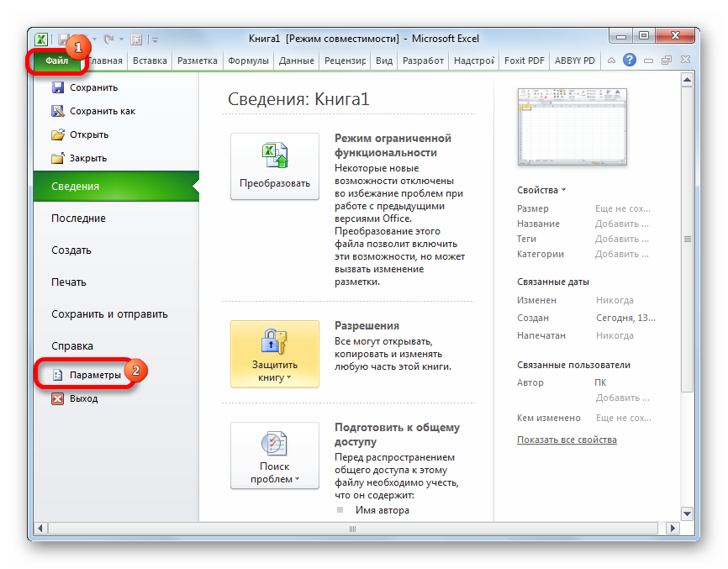
Task: Minimize the ribbon with the small caret icon
Action: tap(611, 61)
